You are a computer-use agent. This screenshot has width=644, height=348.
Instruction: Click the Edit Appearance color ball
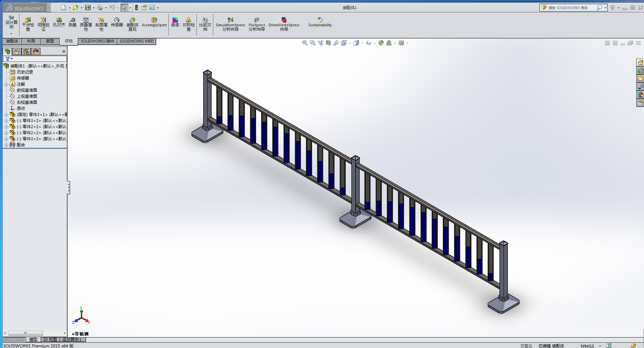coord(381,43)
